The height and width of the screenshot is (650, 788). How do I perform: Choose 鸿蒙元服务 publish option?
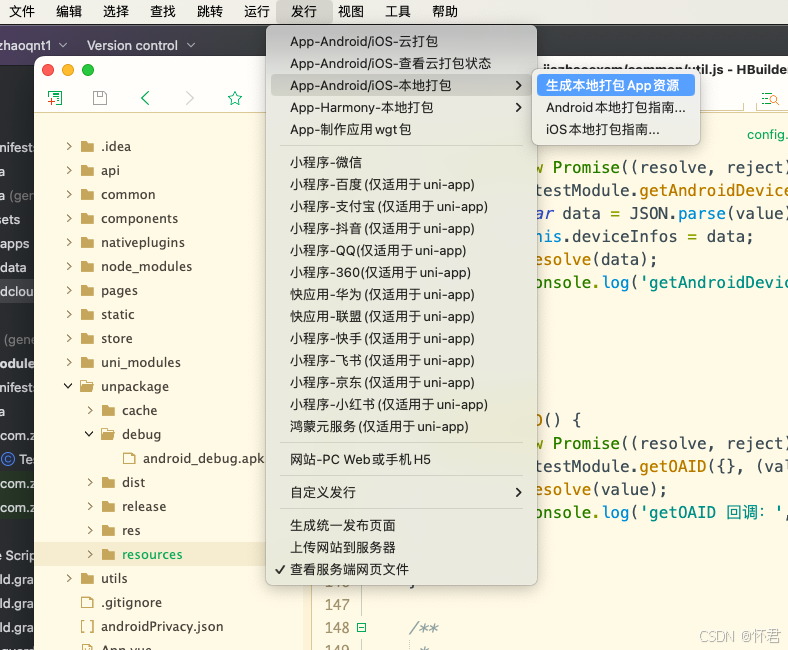pos(401,427)
